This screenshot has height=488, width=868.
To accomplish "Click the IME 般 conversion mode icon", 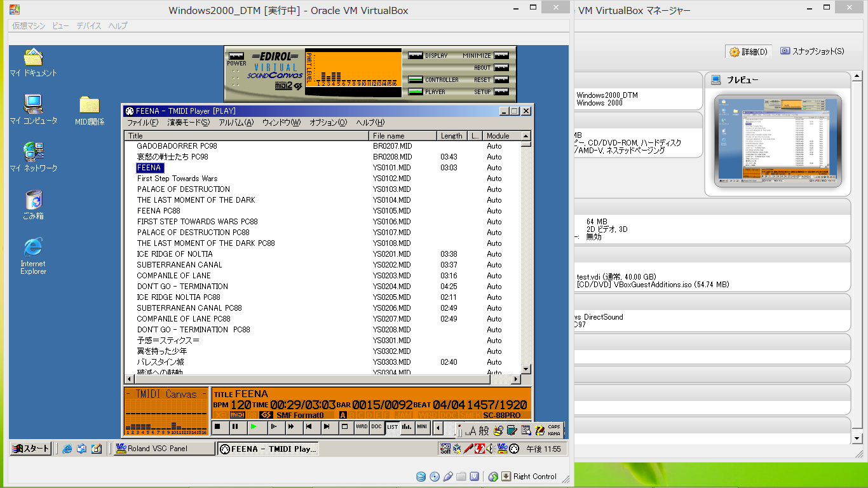I will [484, 430].
